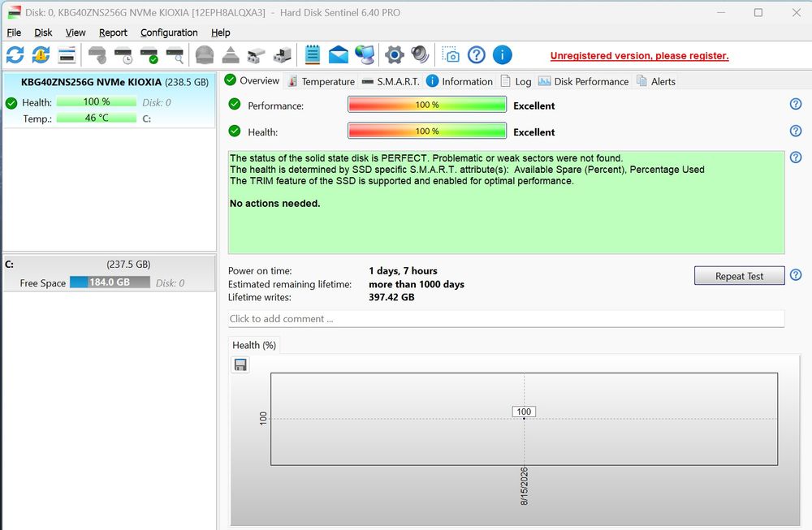Click the blue email envelope icon
Image resolution: width=812 pixels, height=530 pixels.
(x=338, y=55)
